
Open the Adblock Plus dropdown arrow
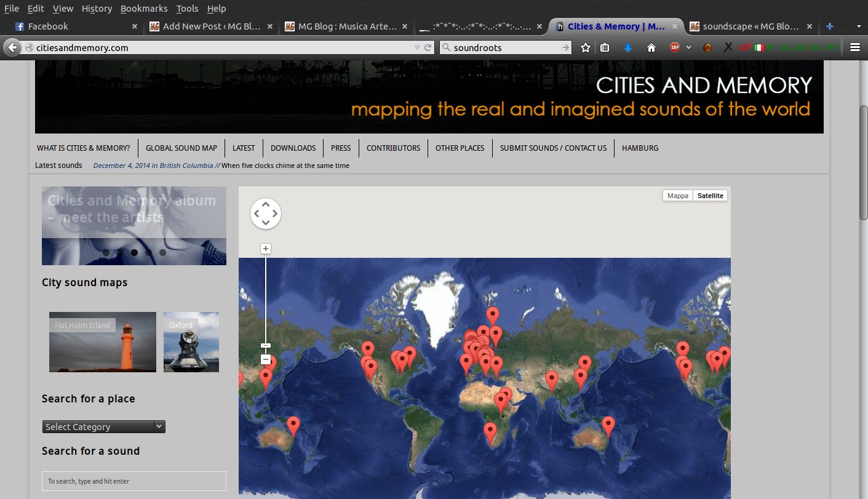click(x=688, y=47)
